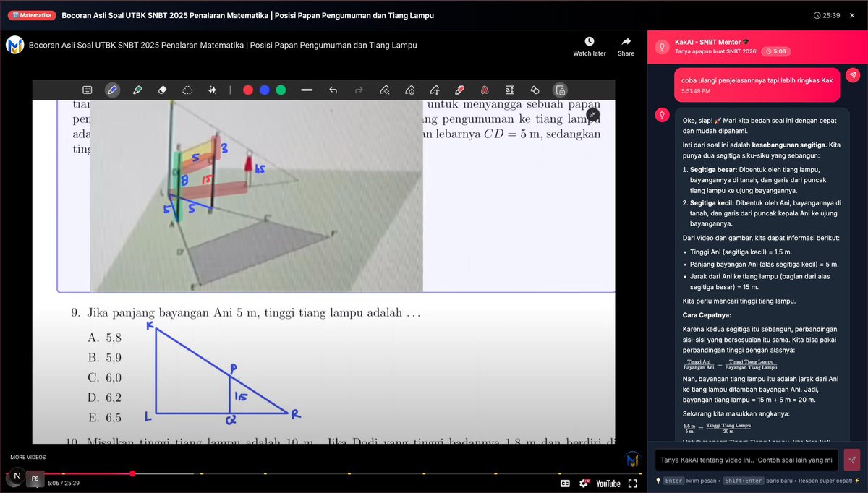Viewport: 868px width, 493px height.
Task: Click the red send message button
Action: [x=853, y=460]
